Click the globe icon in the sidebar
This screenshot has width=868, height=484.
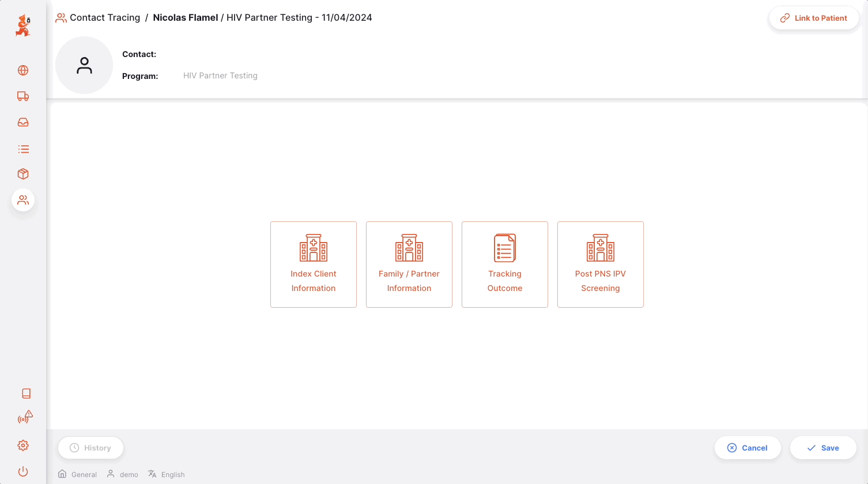23,70
